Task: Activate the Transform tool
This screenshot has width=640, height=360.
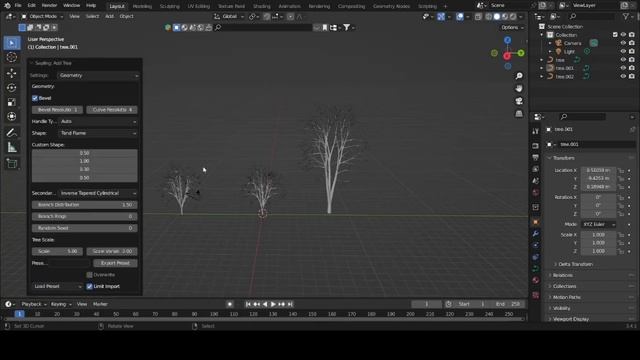Action: (x=12, y=117)
